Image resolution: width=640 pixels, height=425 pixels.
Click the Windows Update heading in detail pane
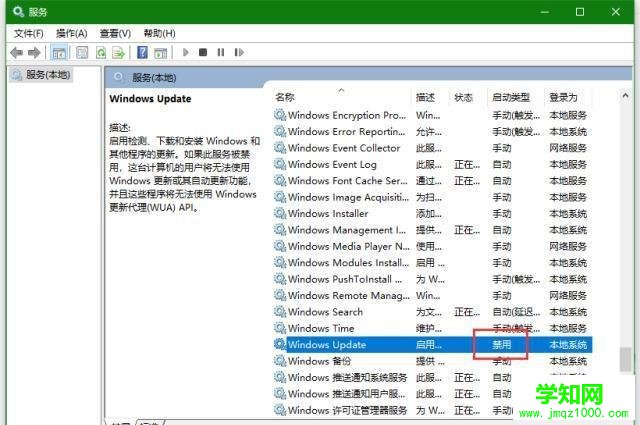pyautogui.click(x=150, y=99)
